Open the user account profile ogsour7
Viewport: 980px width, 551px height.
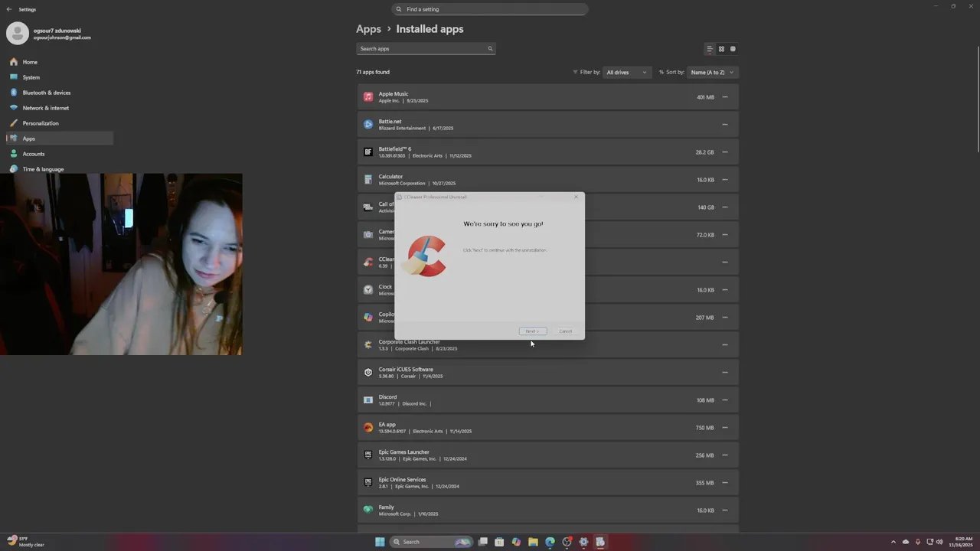(x=50, y=33)
